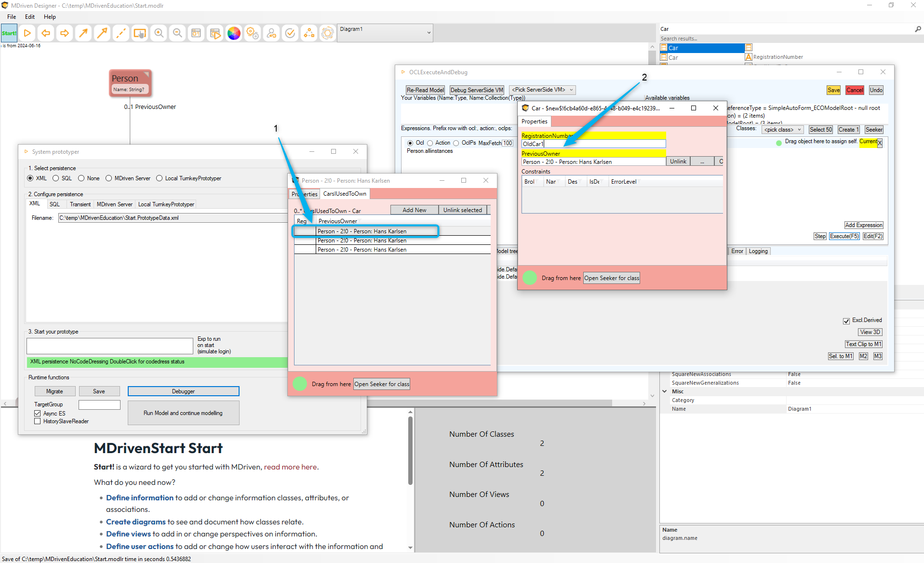924x563 pixels.
Task: Click the zoom in magnifier icon
Action: (159, 33)
